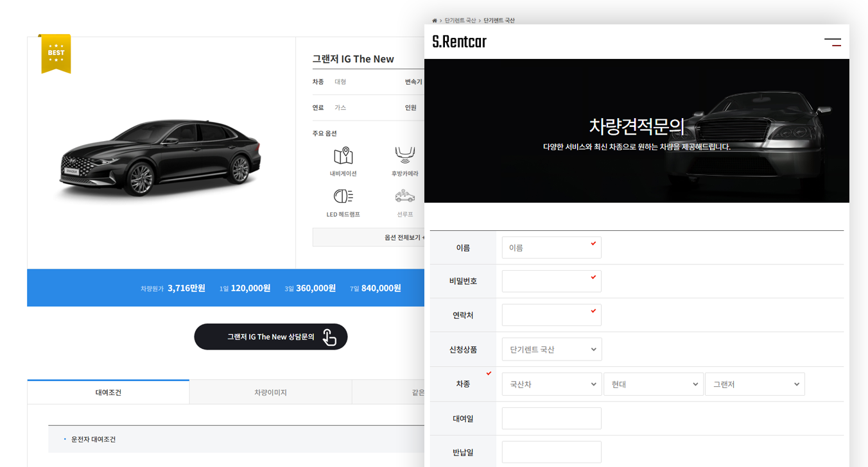
Task: Click the 그랜저 IG The New title
Action: coord(353,59)
